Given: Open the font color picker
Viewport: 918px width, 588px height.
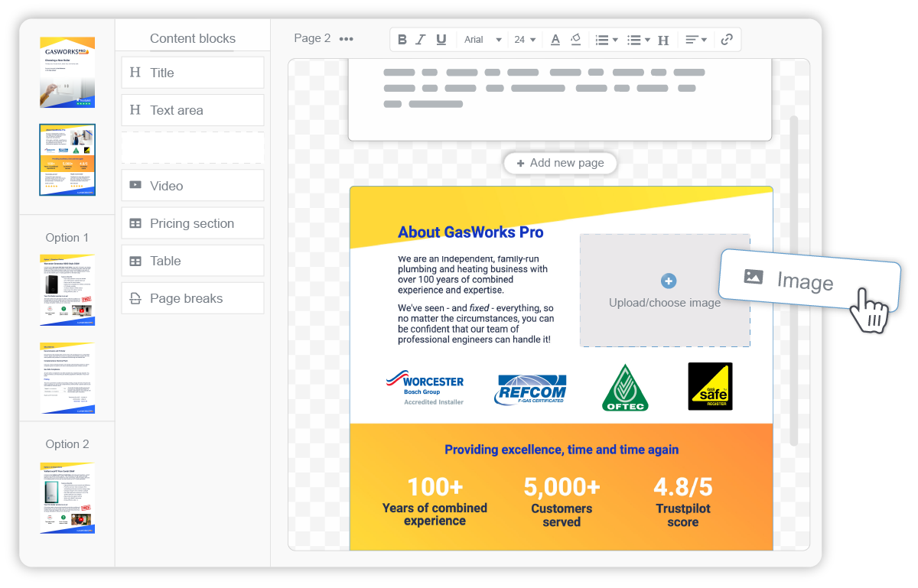Looking at the screenshot, I should click(555, 39).
